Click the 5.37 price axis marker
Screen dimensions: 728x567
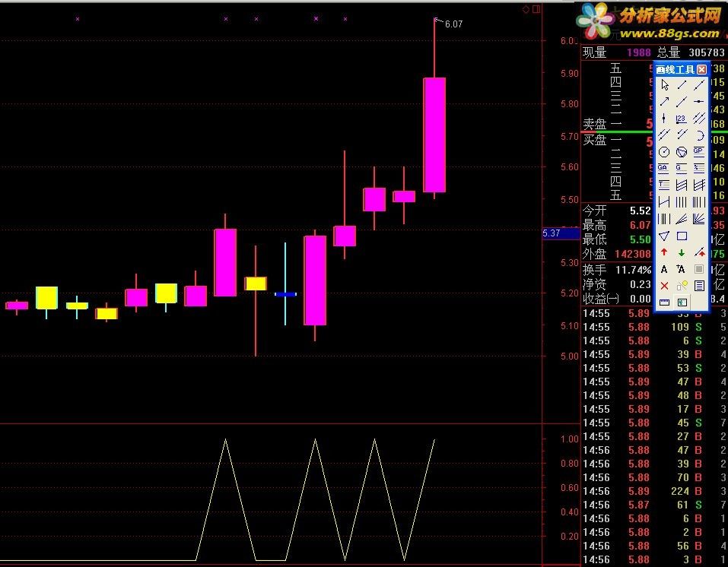[x=561, y=233]
